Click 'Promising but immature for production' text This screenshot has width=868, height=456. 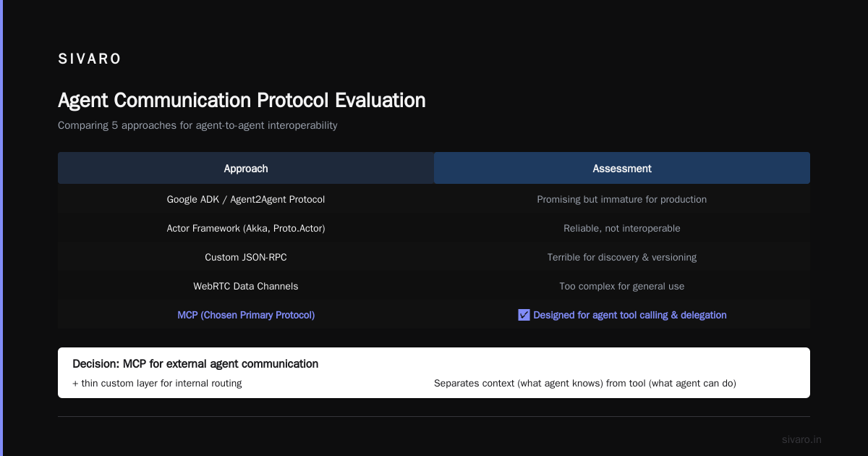tap(622, 199)
